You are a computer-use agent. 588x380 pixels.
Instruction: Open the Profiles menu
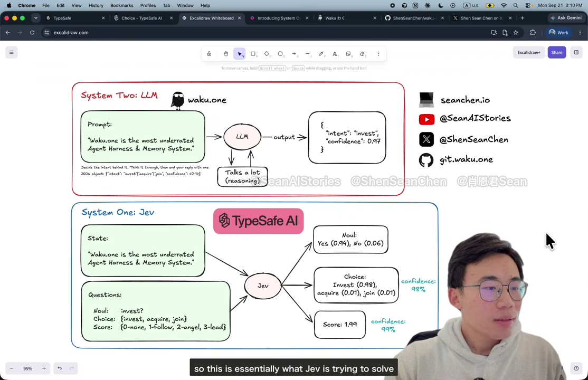148,6
